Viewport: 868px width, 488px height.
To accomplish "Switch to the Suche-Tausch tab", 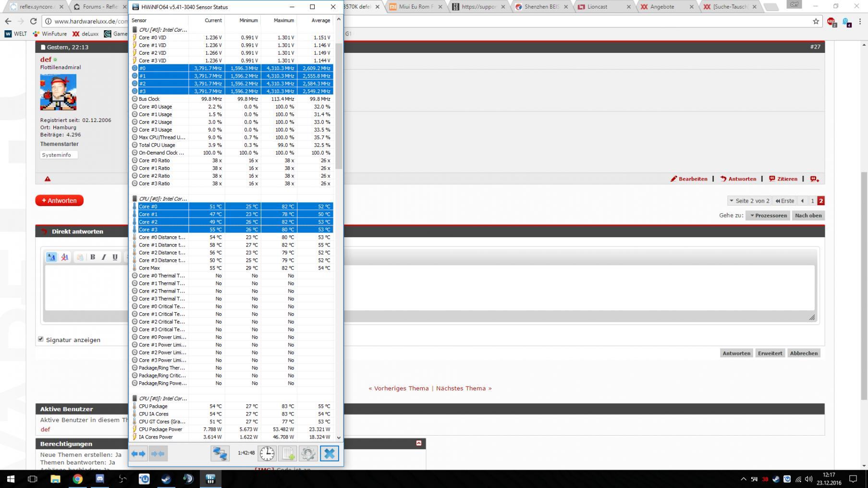I will [x=730, y=7].
